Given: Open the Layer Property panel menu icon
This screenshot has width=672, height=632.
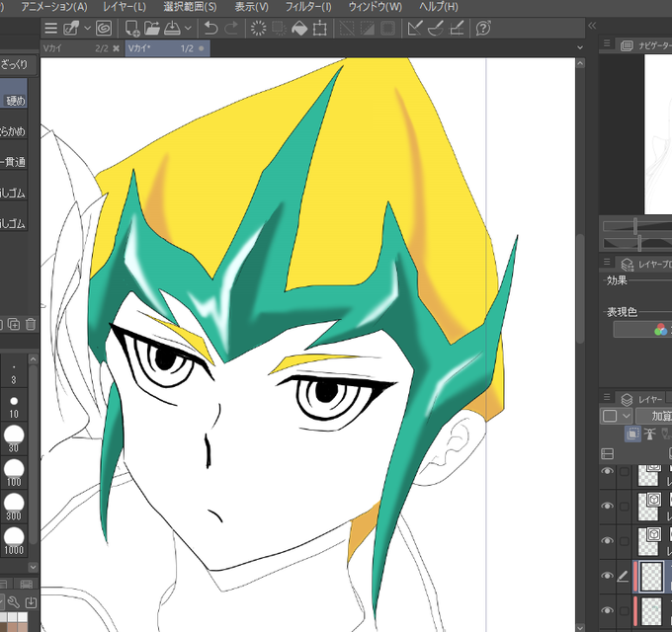Looking at the screenshot, I should click(607, 261).
